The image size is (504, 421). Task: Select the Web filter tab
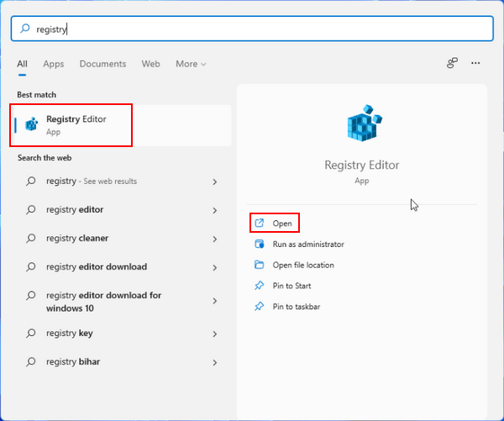tap(151, 64)
